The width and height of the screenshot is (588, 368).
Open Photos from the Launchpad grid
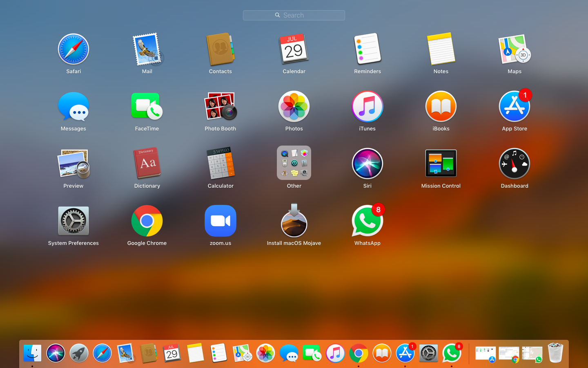point(294,106)
